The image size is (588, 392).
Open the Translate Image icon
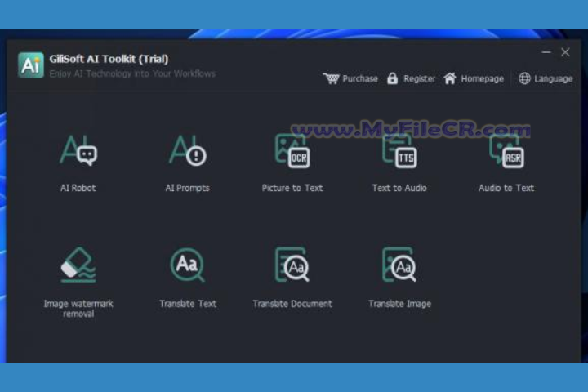click(x=399, y=265)
